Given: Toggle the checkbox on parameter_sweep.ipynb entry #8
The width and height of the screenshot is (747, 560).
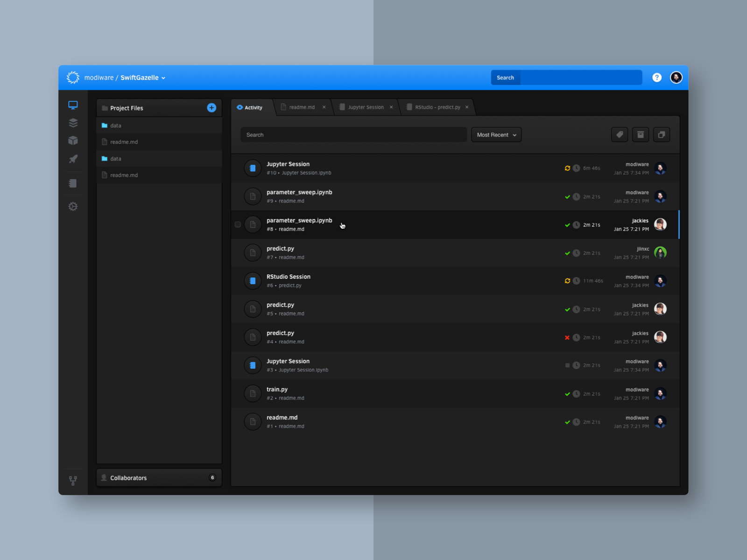Looking at the screenshot, I should 238,224.
